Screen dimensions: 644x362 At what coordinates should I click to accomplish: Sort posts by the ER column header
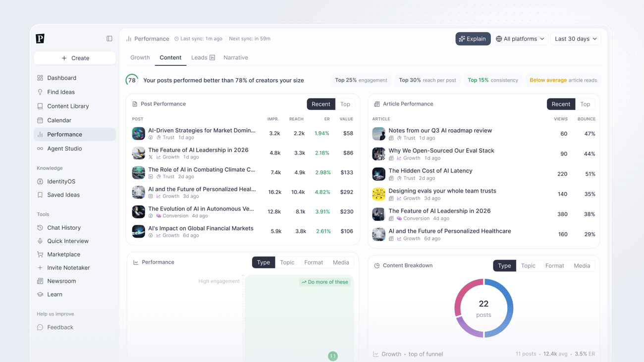click(x=327, y=119)
